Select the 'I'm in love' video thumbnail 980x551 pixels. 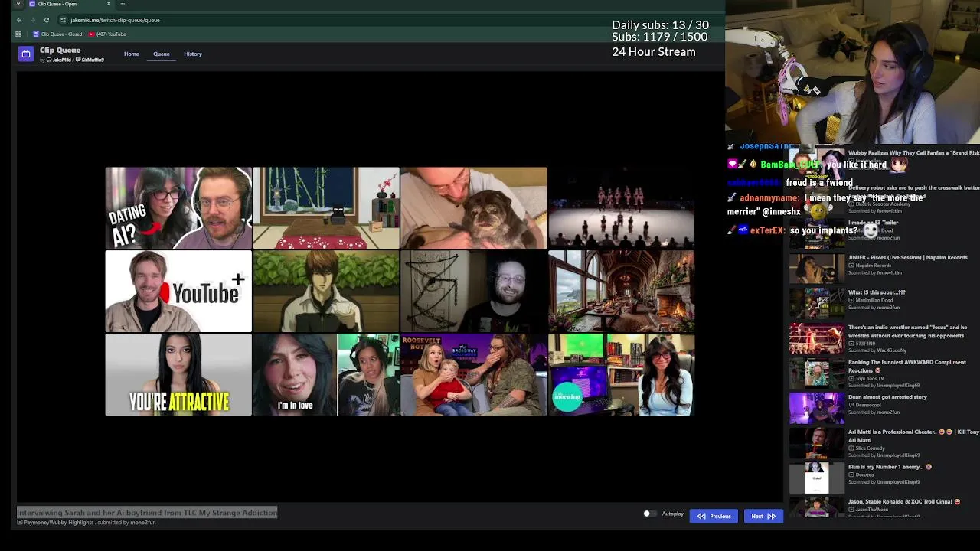(x=326, y=375)
